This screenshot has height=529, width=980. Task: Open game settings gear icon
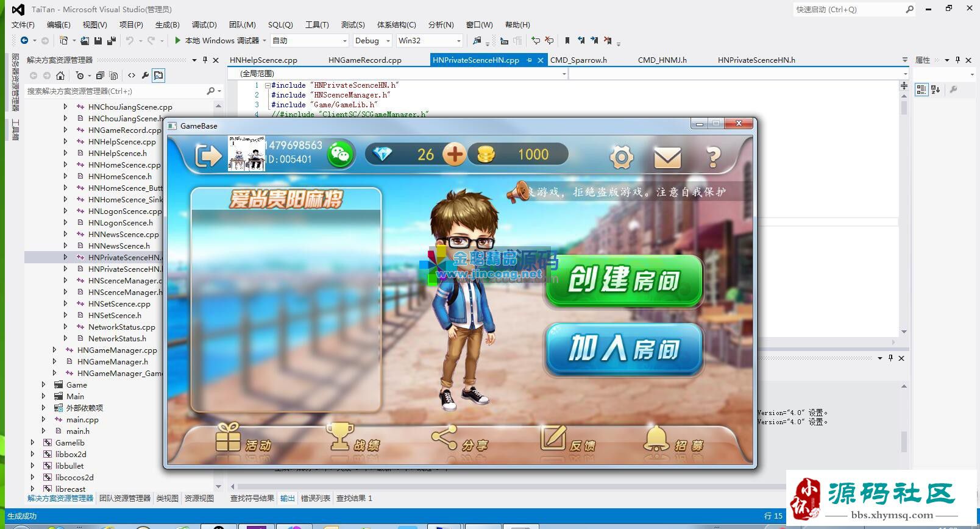click(621, 158)
